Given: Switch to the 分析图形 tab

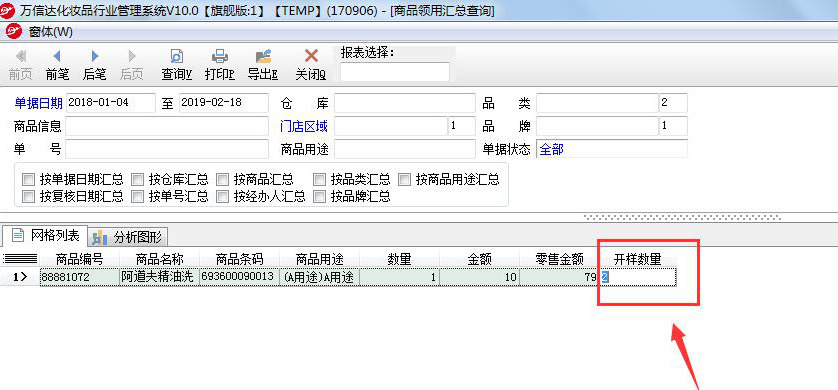Looking at the screenshot, I should click(x=129, y=236).
